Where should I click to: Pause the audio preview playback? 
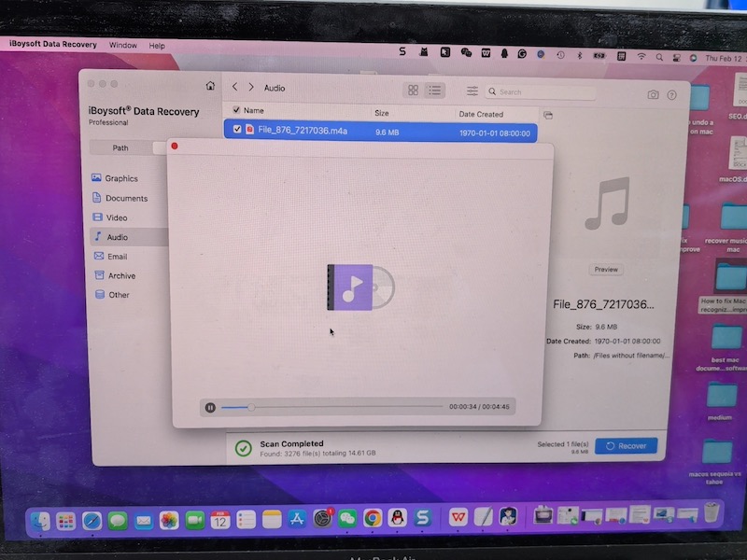point(211,407)
